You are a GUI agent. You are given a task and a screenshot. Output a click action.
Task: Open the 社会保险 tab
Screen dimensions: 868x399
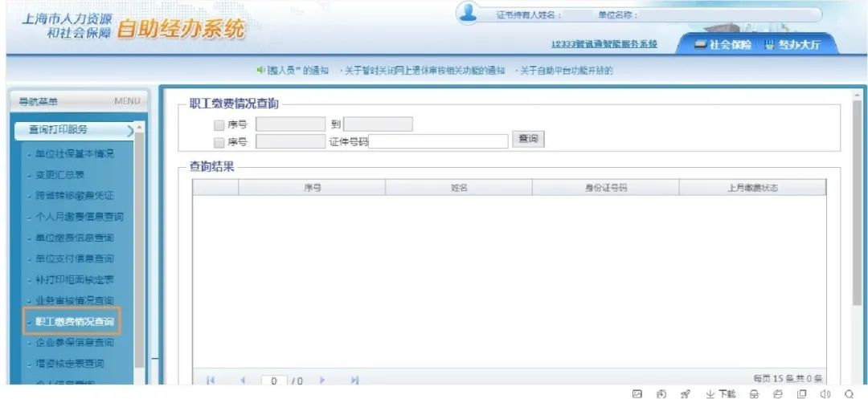[x=723, y=45]
